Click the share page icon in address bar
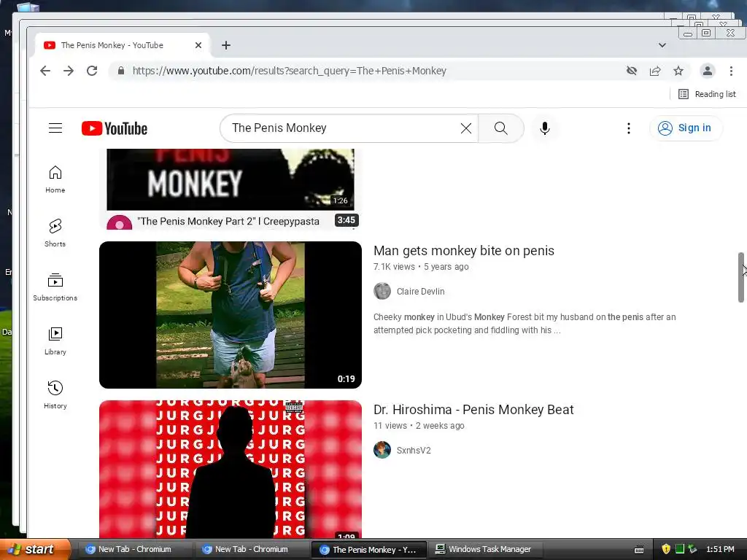Image resolution: width=747 pixels, height=560 pixels. click(655, 71)
